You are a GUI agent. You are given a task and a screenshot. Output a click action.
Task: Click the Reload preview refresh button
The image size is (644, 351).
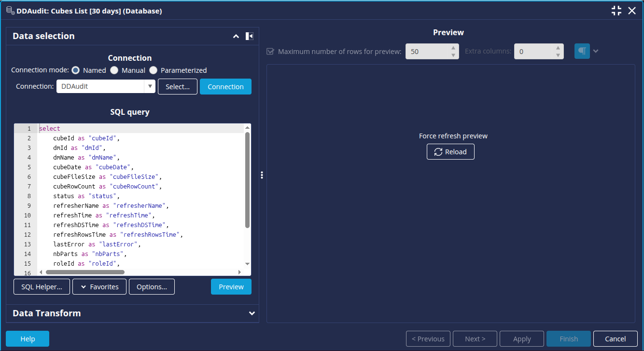pos(450,152)
